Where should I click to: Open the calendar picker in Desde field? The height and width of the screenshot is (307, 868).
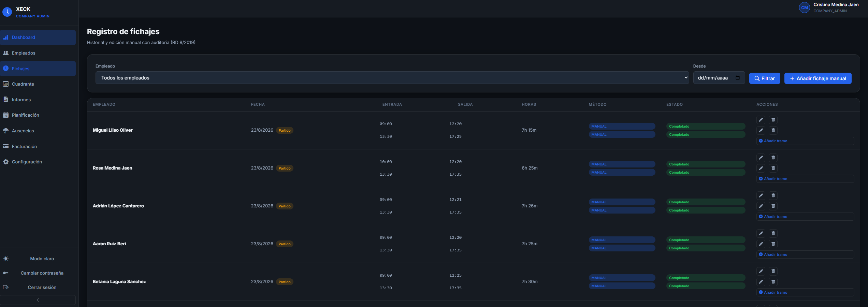(x=738, y=78)
